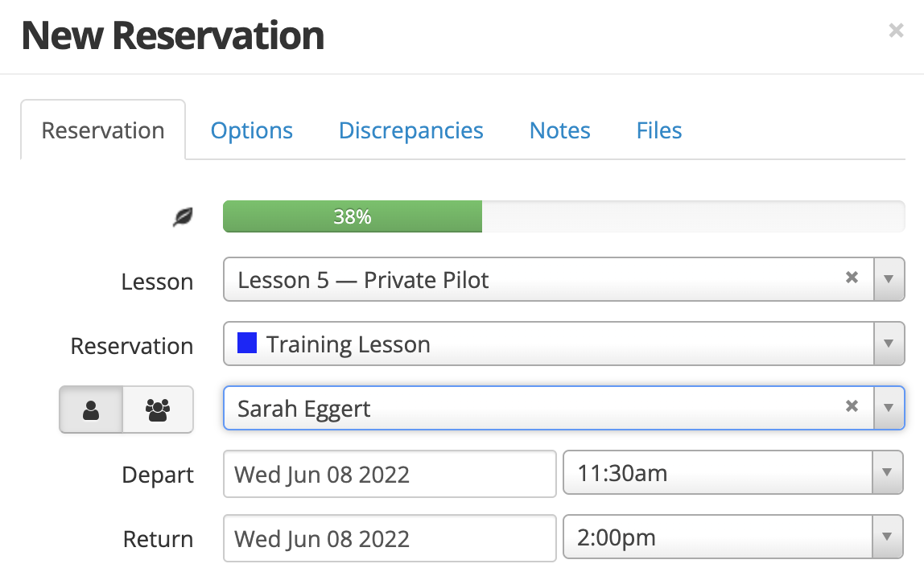924x568 pixels.
Task: Click the Return date field
Action: point(390,538)
